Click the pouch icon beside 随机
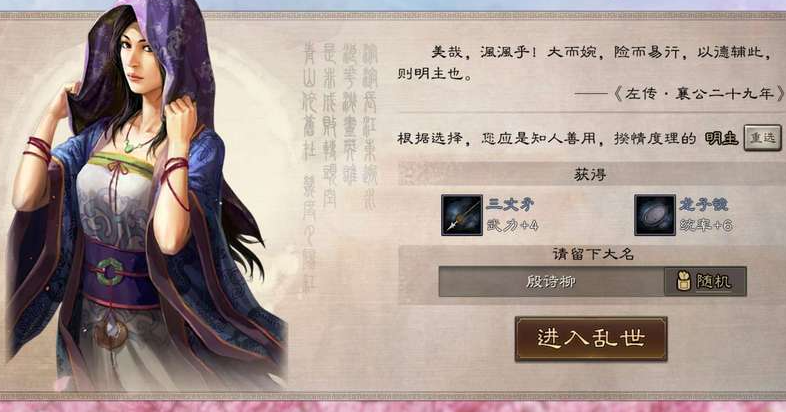786x412 pixels. pyautogui.click(x=683, y=282)
